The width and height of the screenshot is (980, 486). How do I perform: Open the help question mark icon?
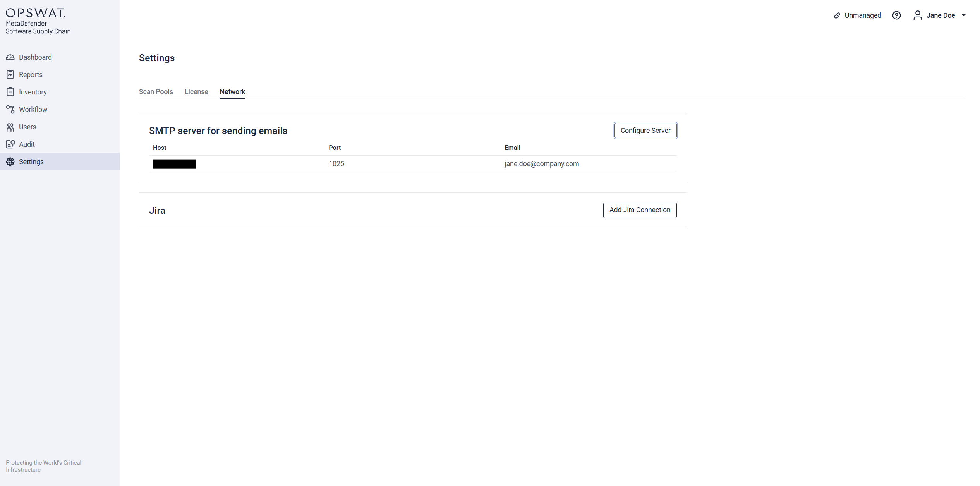pyautogui.click(x=896, y=15)
